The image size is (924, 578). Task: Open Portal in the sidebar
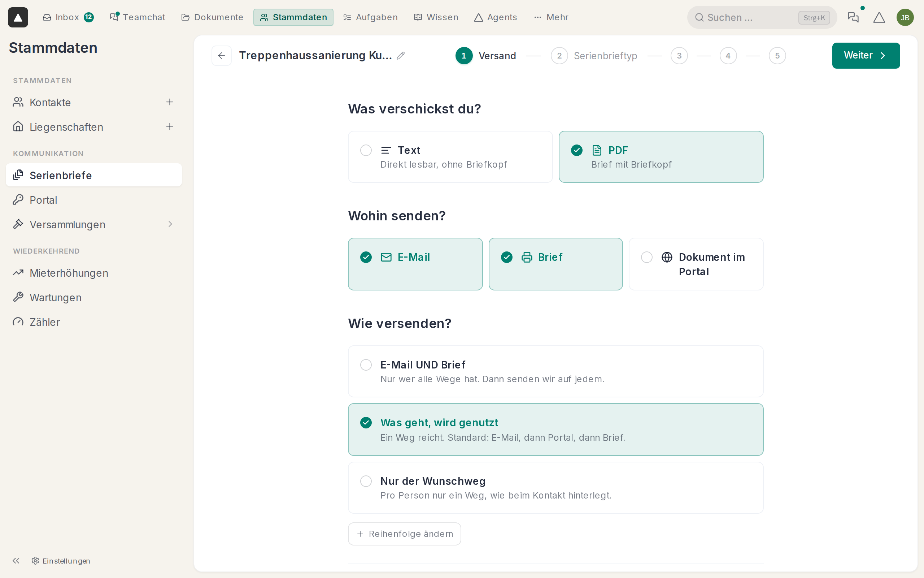(93, 199)
